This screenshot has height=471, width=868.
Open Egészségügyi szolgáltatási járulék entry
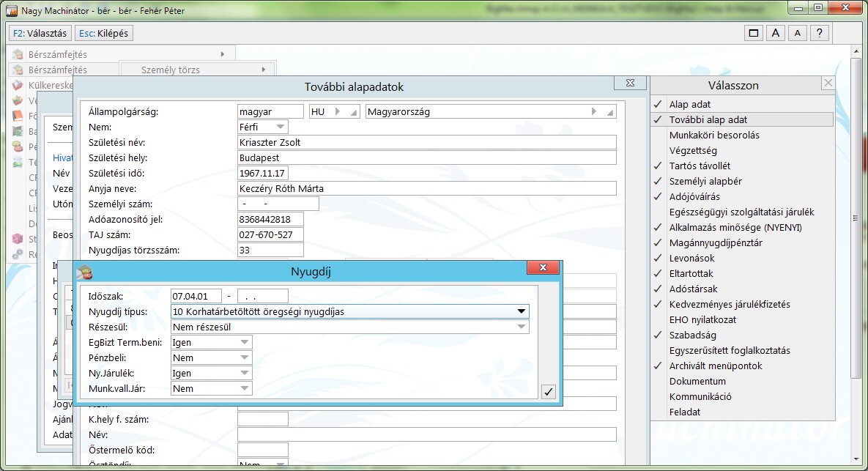[x=742, y=212]
